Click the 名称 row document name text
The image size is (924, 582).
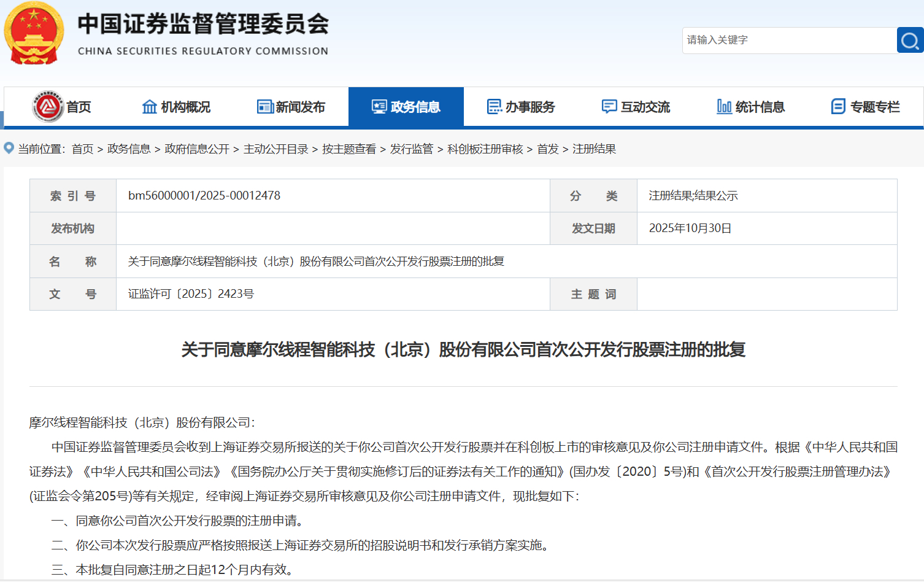316,262
